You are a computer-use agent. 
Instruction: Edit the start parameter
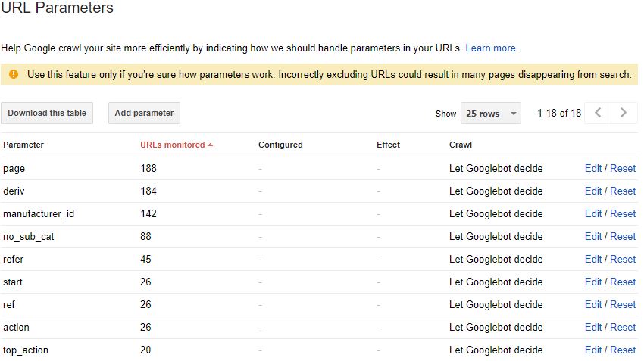click(593, 282)
